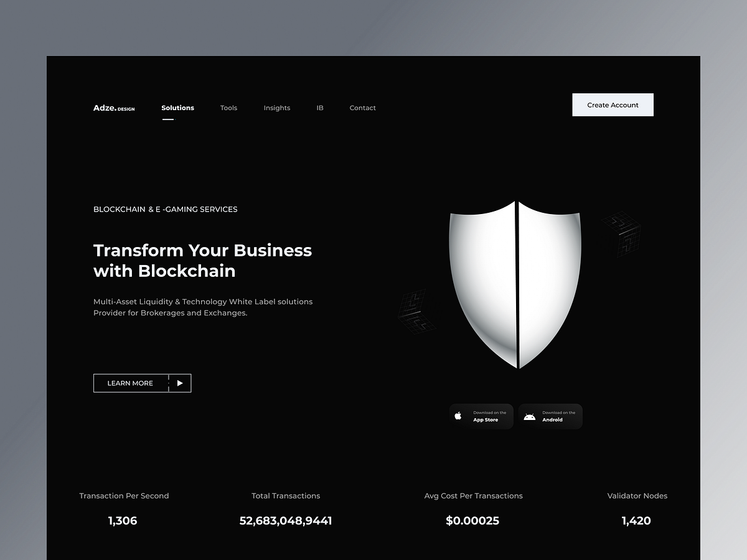The image size is (747, 560).
Task: Open the Download on the Android link
Action: [x=550, y=416]
